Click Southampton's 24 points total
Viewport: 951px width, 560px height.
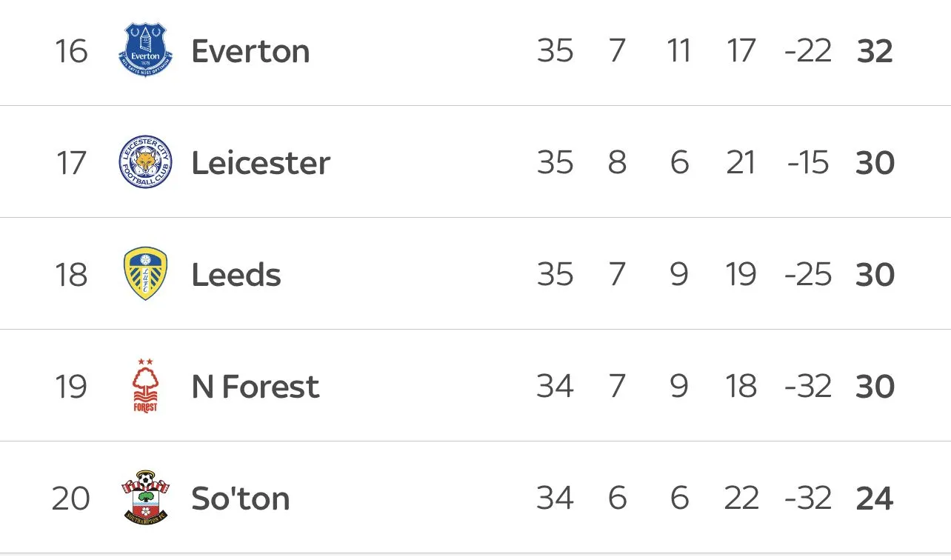click(x=875, y=499)
